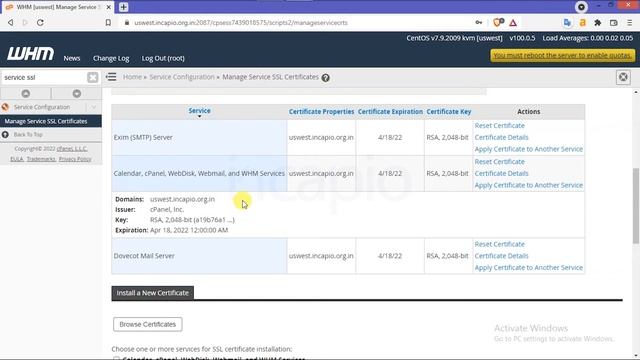Click the WHM logo
640x360 pixels.
tap(30, 53)
